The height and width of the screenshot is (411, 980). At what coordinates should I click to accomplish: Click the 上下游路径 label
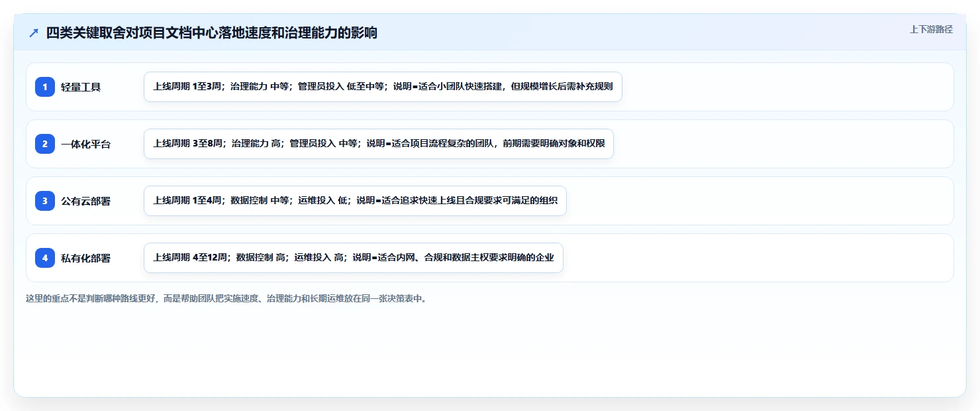click(x=931, y=29)
